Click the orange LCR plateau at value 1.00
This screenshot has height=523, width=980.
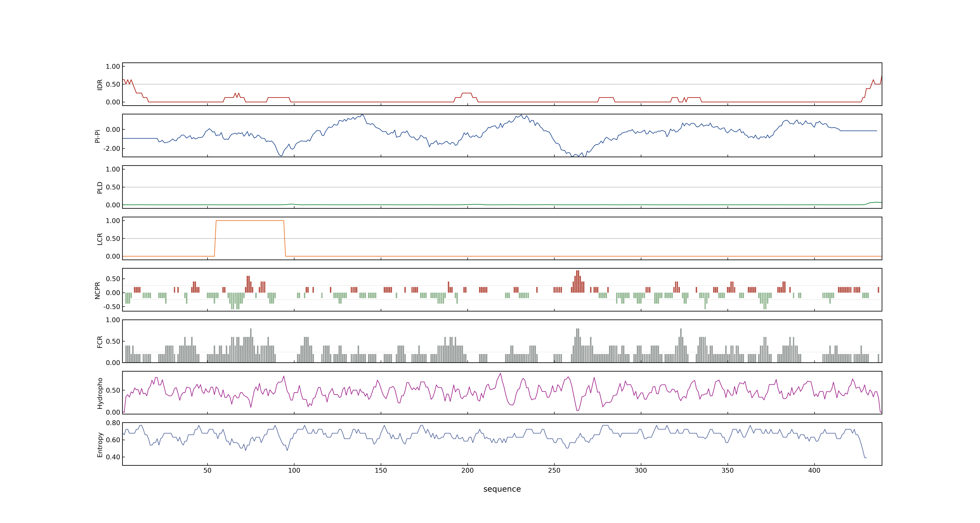(x=250, y=221)
